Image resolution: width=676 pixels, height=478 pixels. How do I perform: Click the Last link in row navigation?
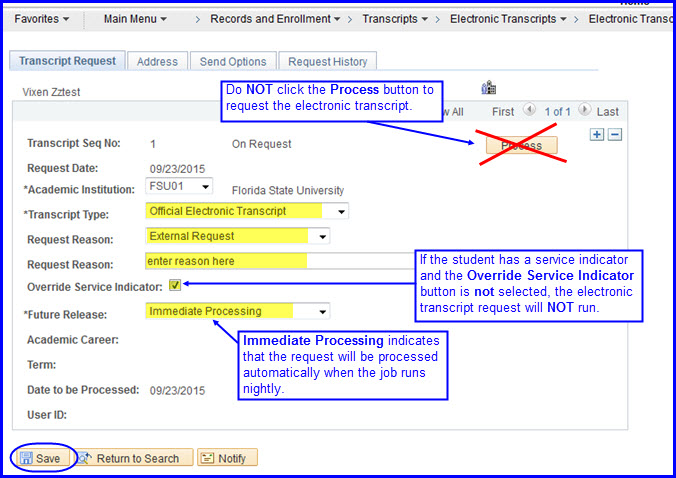(607, 112)
